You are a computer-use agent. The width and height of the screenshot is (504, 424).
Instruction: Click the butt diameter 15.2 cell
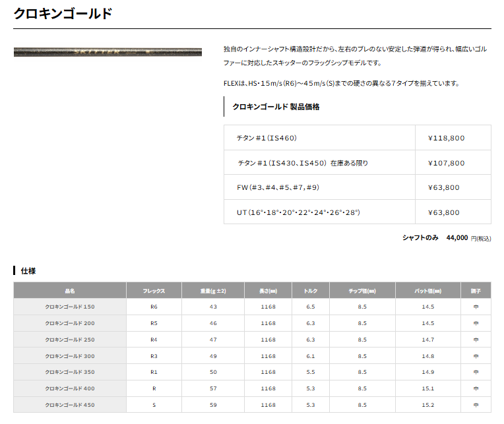pos(428,405)
